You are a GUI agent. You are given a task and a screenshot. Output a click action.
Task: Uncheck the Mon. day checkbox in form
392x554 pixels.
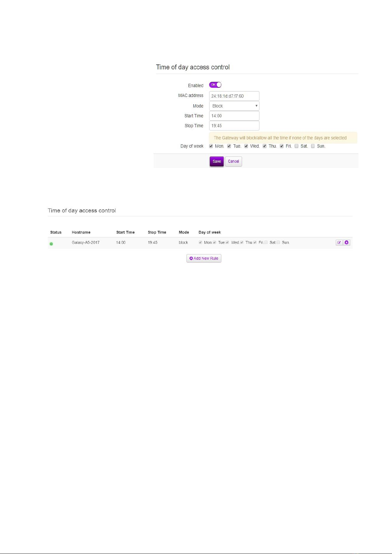(x=211, y=146)
